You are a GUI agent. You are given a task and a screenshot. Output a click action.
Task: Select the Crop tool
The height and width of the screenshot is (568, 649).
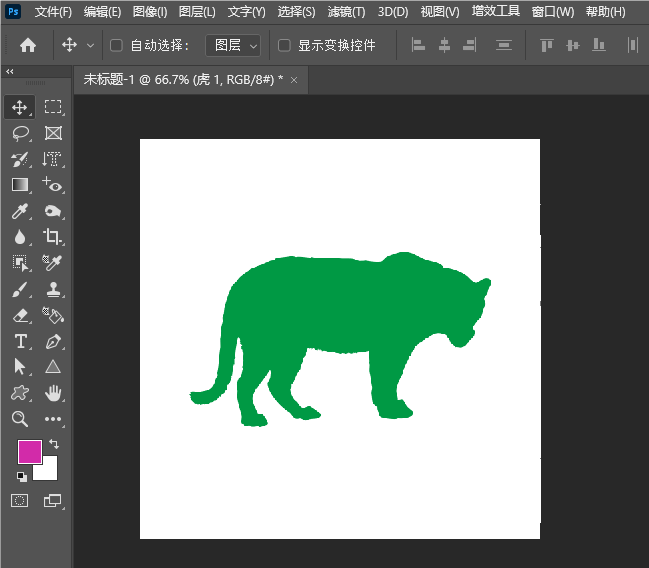click(53, 237)
